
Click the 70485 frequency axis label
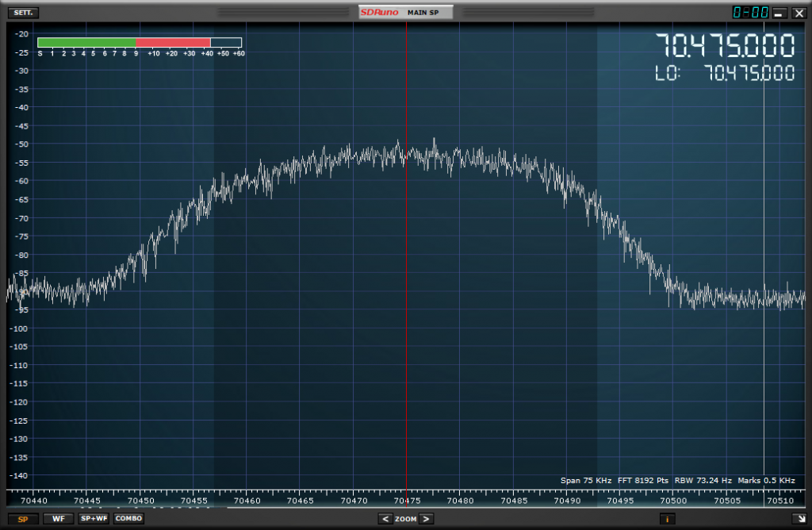click(514, 501)
